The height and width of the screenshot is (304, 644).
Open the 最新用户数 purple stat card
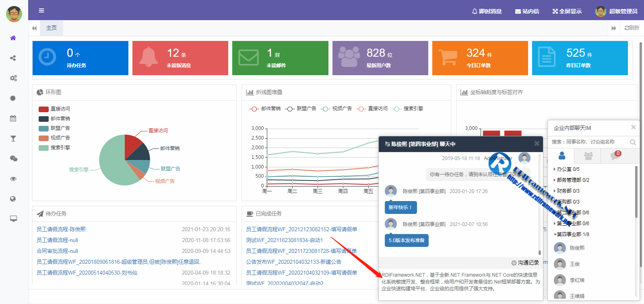point(380,58)
